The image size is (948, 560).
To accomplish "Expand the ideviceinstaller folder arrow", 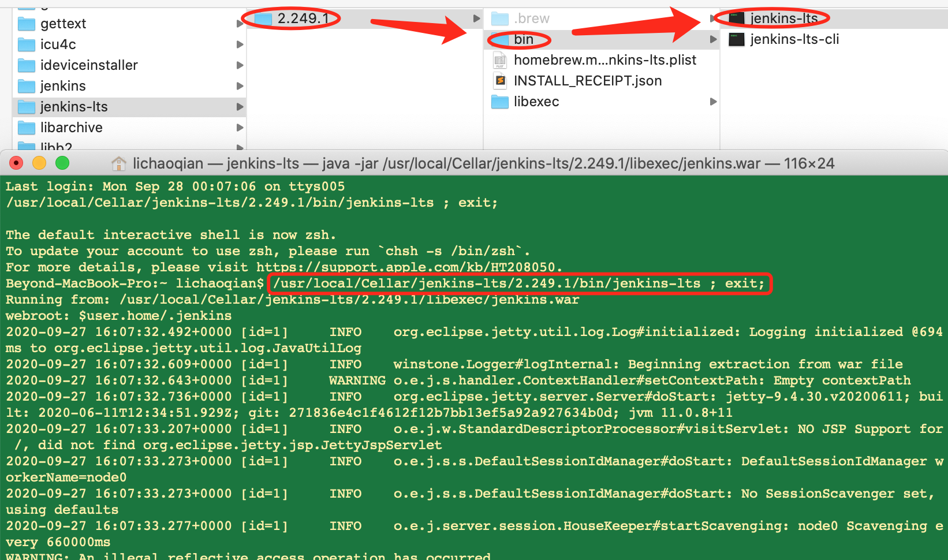I will [x=240, y=65].
